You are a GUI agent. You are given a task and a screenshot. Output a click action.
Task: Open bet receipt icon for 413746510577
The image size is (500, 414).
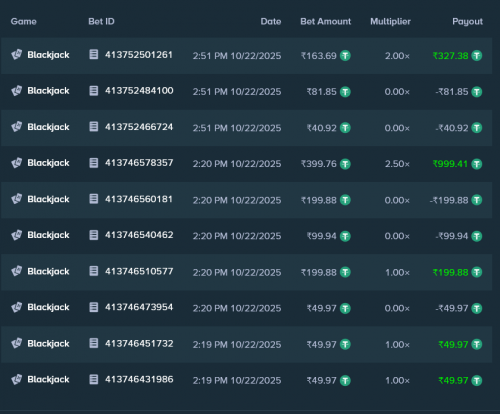(94, 271)
